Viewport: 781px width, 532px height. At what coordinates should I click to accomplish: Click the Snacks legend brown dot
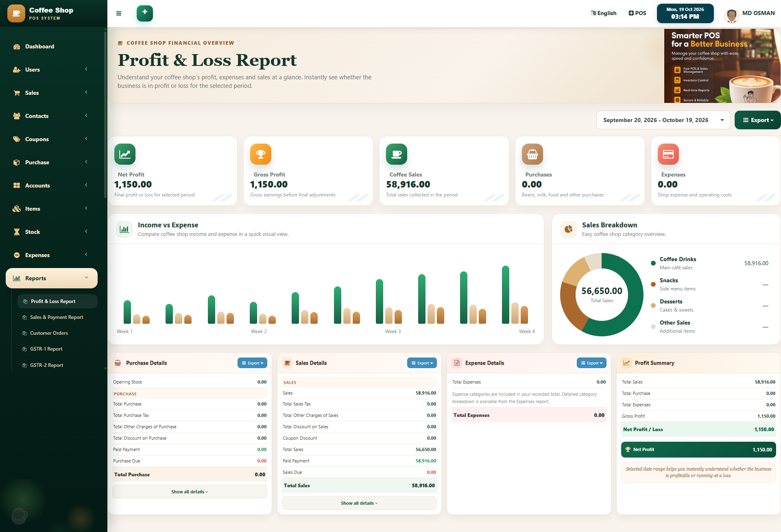click(653, 284)
